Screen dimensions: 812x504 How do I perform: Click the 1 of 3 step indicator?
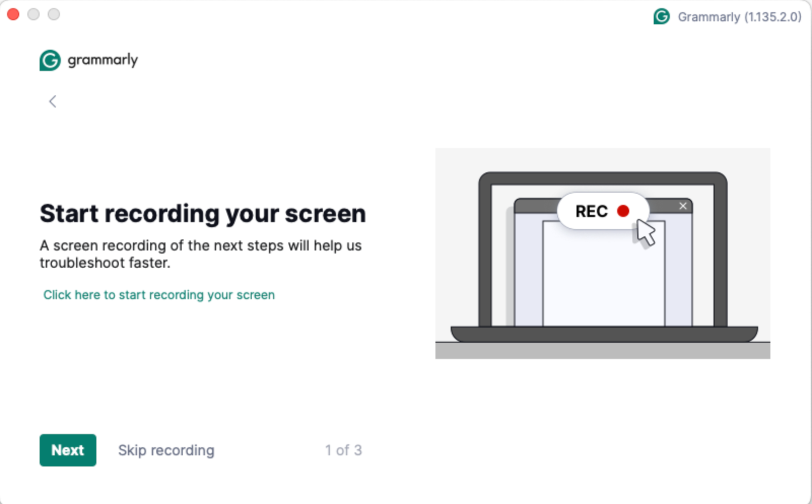point(344,450)
